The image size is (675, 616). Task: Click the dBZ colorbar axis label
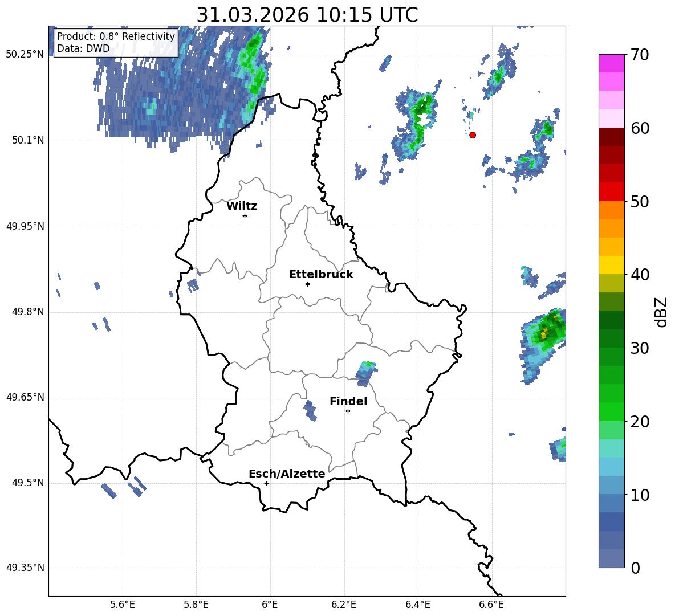click(x=660, y=312)
